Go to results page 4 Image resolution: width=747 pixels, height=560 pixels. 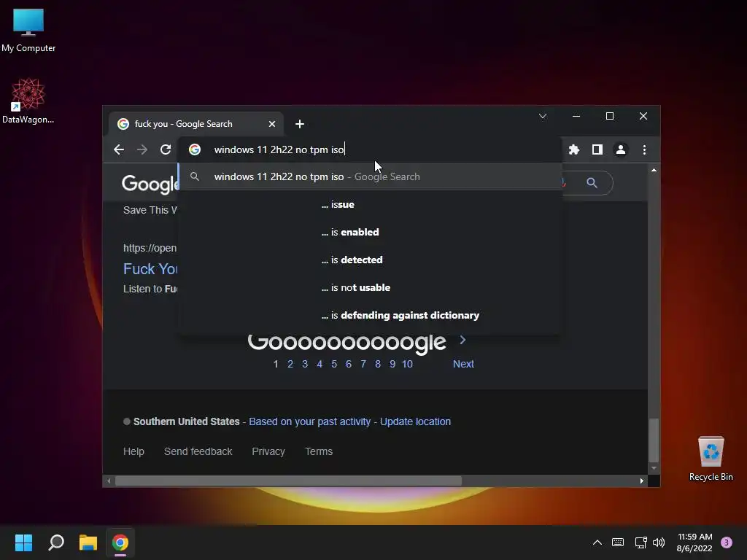tap(320, 364)
